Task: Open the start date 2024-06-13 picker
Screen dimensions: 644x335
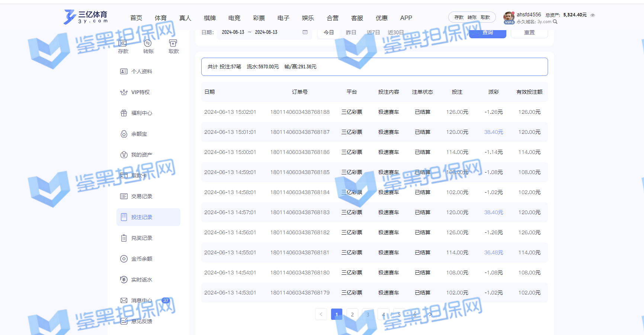Action: click(x=233, y=32)
